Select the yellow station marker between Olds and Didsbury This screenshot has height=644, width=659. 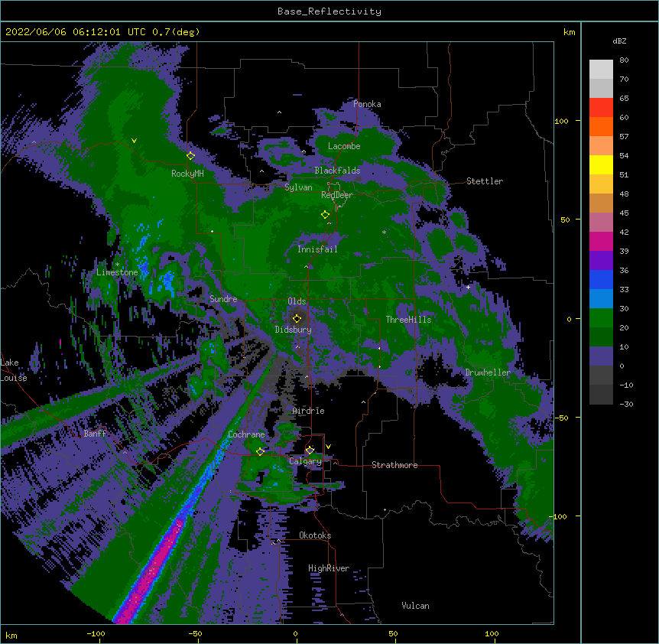[297, 318]
